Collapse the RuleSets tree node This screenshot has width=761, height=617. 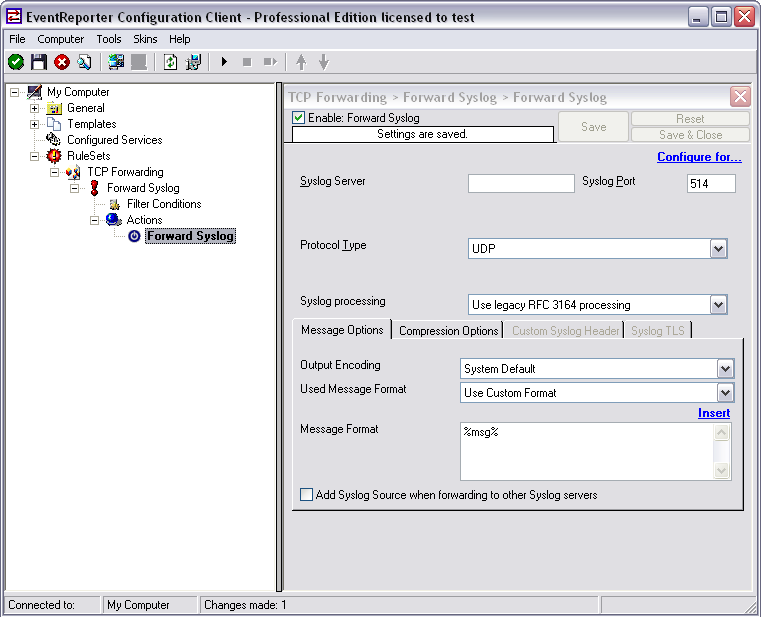34,156
